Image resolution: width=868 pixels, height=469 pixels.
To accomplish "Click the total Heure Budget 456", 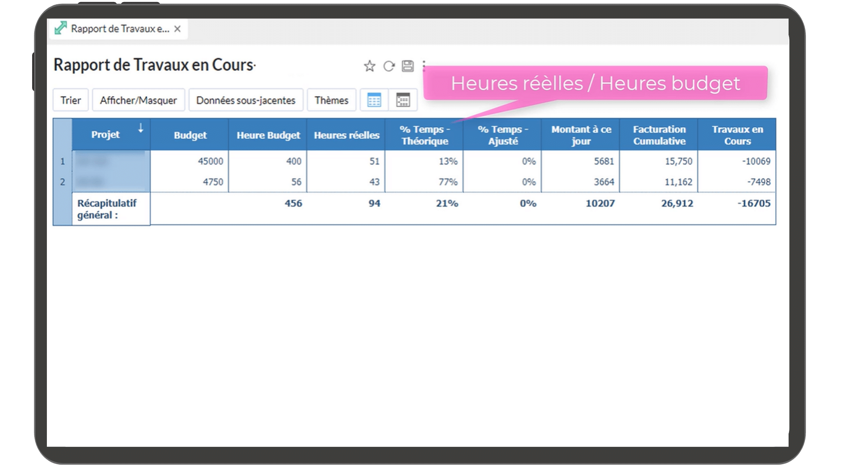I will point(293,203).
